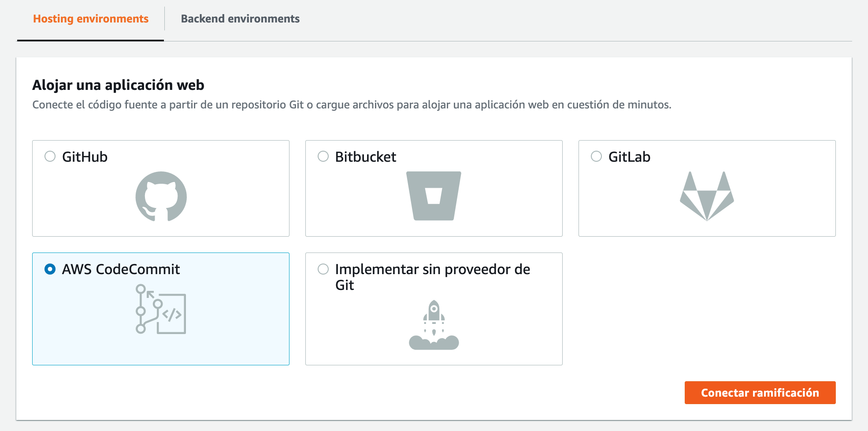This screenshot has width=868, height=431.
Task: Click the Bitbucket bucket logo icon
Action: point(434,196)
